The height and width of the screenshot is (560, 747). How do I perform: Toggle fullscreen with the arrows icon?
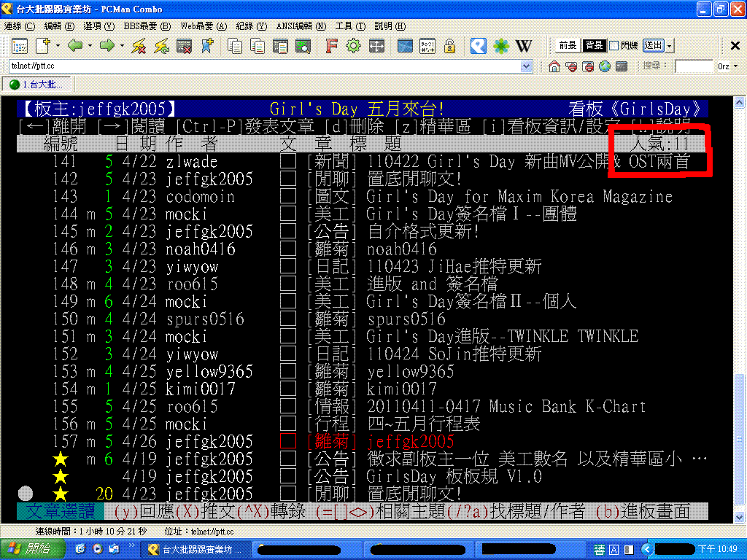(x=376, y=46)
